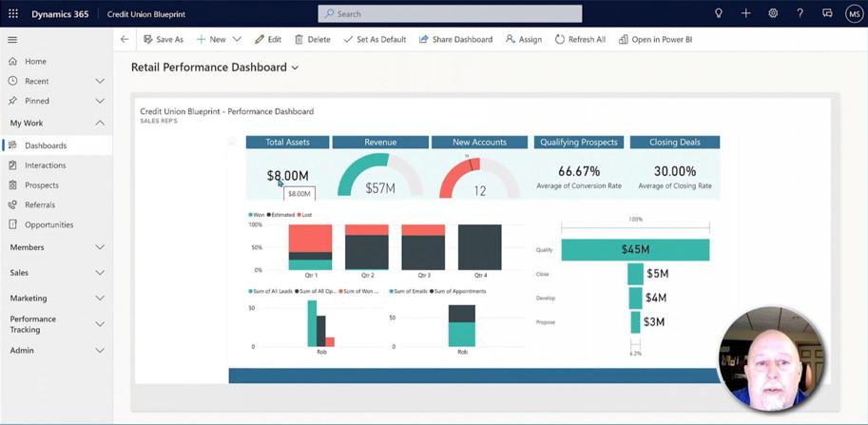Click the Closing Deals header tile
This screenshot has width=868, height=425.
coord(675,143)
